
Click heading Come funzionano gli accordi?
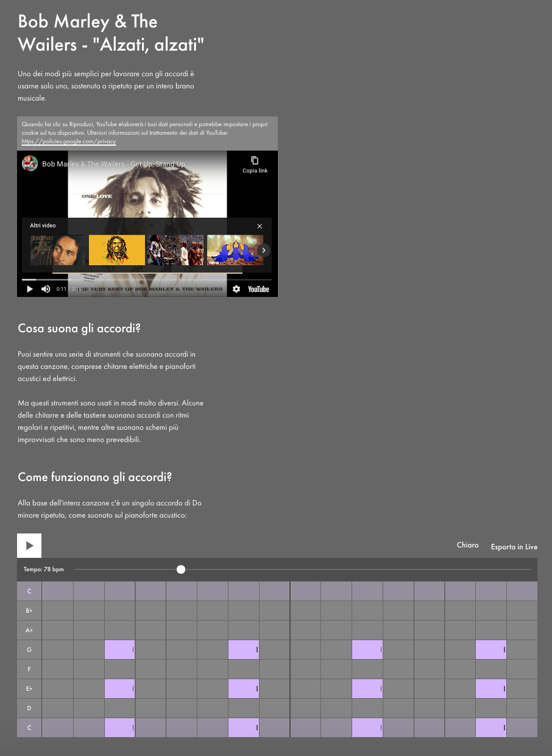point(94,477)
